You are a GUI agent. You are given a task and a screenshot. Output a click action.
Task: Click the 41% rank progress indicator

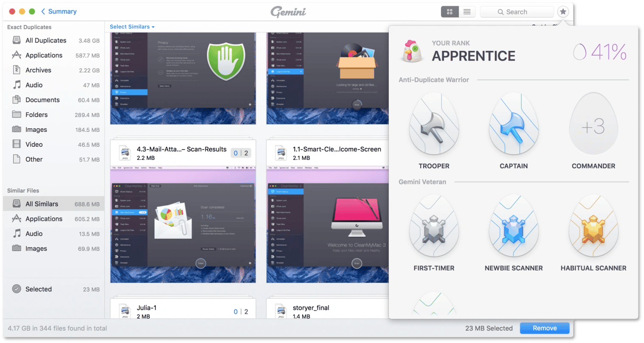600,53
